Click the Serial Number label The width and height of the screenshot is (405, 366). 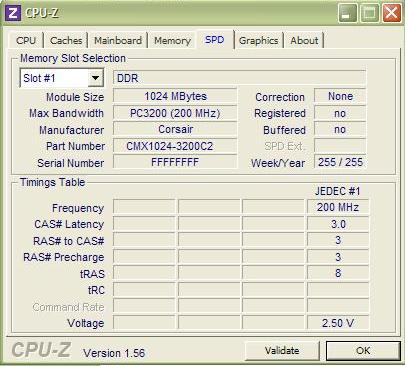click(x=71, y=163)
